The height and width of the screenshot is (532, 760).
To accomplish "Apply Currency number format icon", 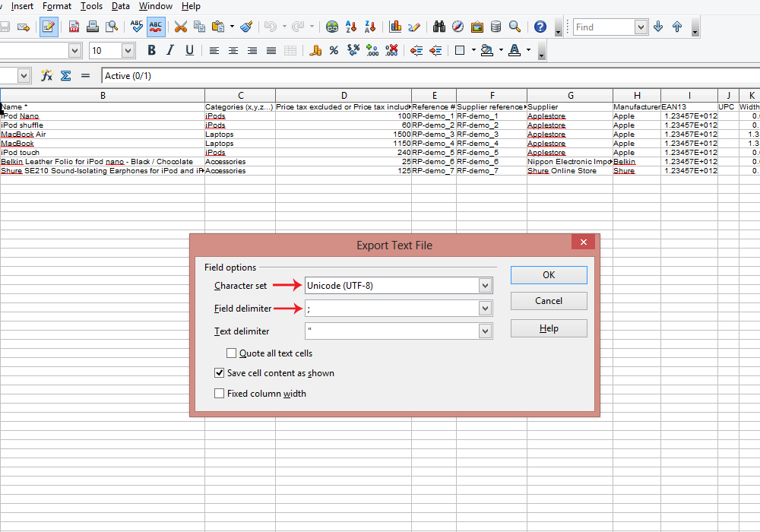I will coord(315,50).
